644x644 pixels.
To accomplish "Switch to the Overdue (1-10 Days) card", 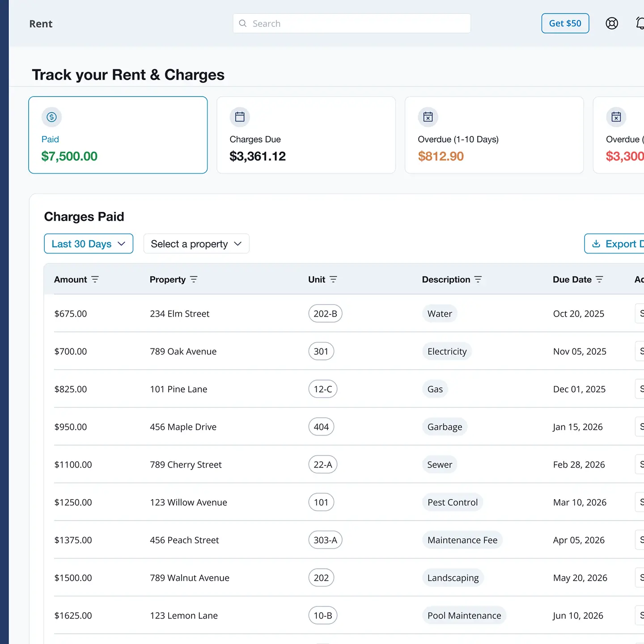I will [494, 135].
